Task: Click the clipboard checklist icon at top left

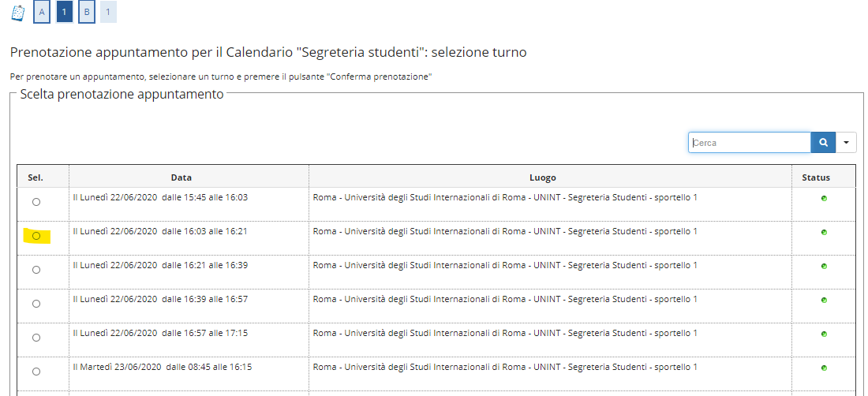Action: click(17, 13)
